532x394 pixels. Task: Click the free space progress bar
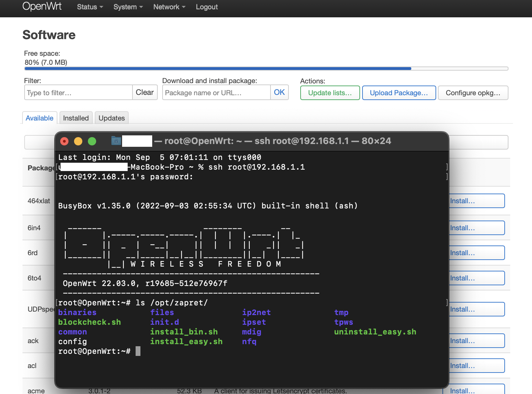click(x=266, y=69)
